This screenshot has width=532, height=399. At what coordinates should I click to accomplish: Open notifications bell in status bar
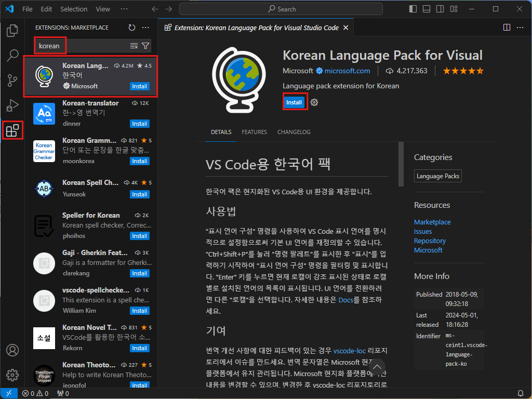point(521,393)
